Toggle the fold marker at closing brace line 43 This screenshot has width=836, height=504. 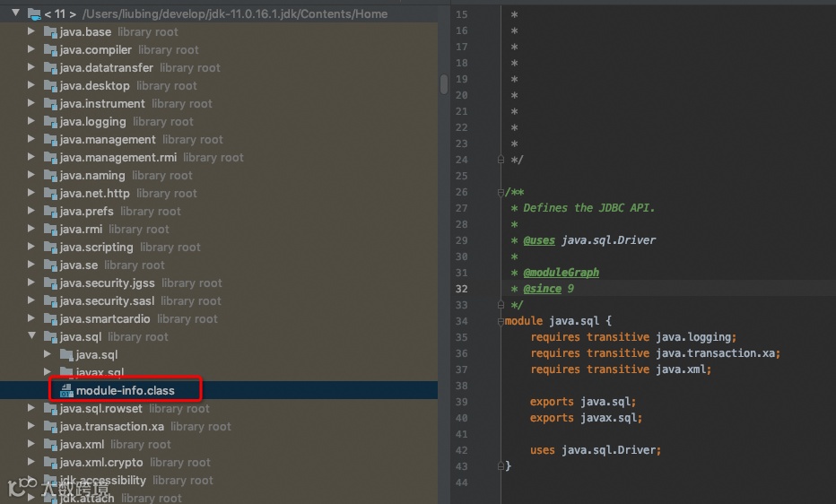(x=501, y=466)
